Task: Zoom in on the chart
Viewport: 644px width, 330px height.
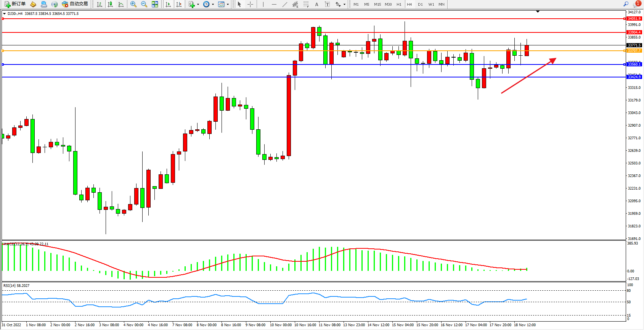Action: pyautogui.click(x=133, y=4)
